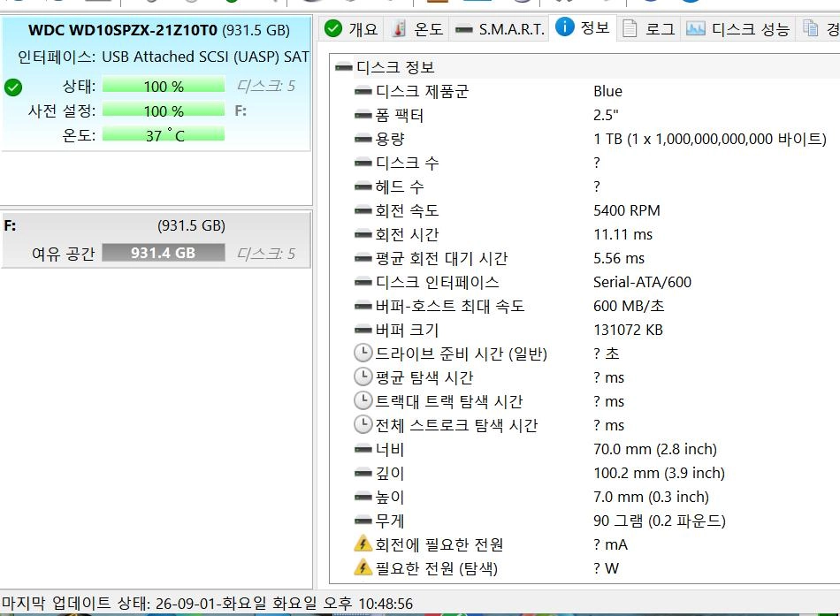Click the drive icon beside 높이
This screenshot has height=616, width=840.
pos(363,497)
